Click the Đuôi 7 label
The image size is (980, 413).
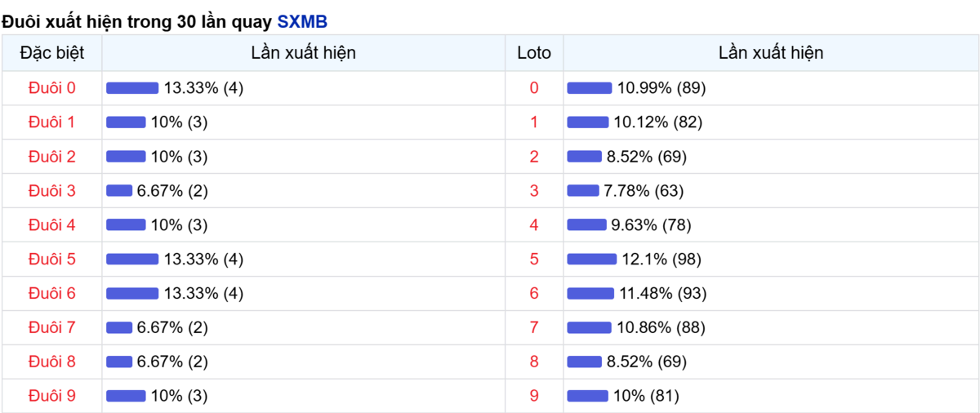point(51,328)
